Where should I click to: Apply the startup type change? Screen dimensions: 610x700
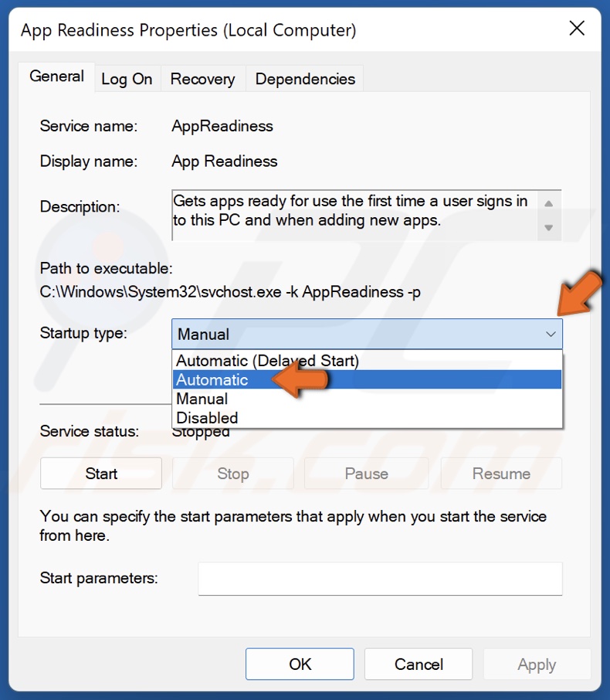(x=537, y=664)
